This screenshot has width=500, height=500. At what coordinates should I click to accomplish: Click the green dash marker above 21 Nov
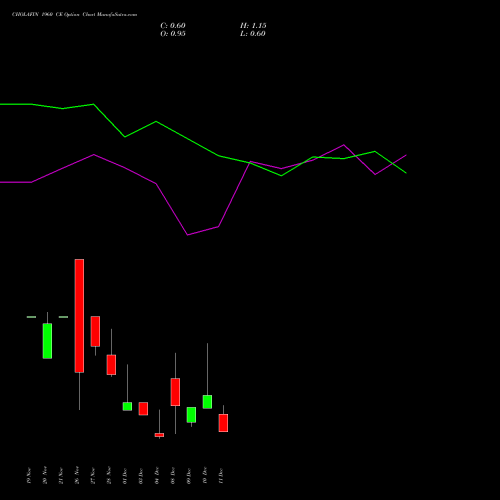[x=63, y=317]
